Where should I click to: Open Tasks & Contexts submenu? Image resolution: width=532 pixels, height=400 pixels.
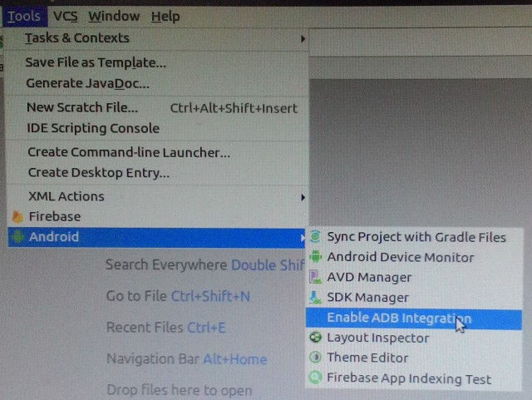[x=157, y=38]
